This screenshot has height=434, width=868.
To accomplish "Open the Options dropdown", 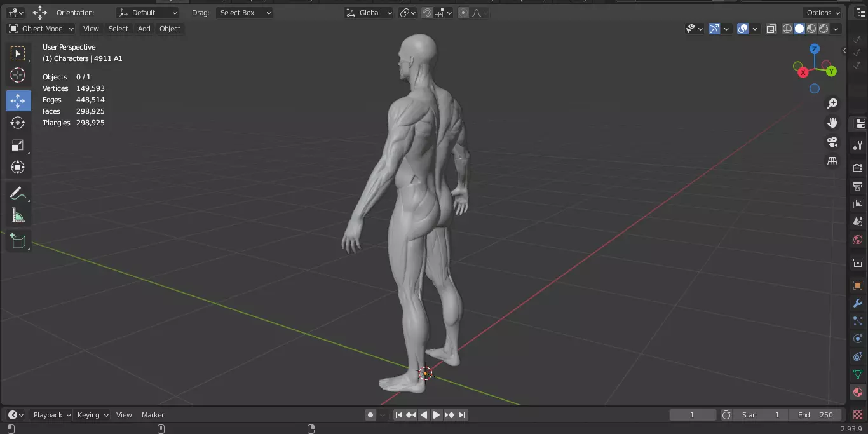I will (823, 13).
